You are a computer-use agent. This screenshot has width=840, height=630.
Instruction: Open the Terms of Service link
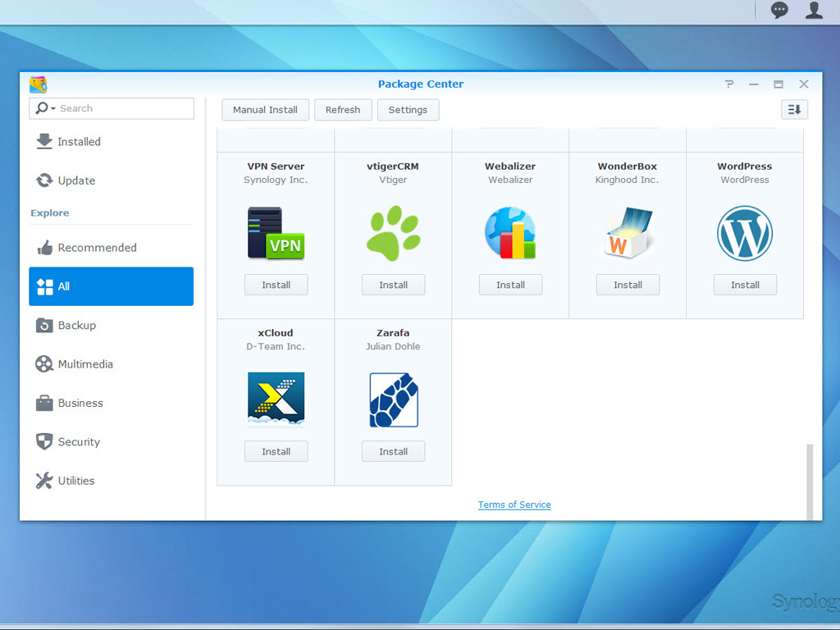click(514, 504)
